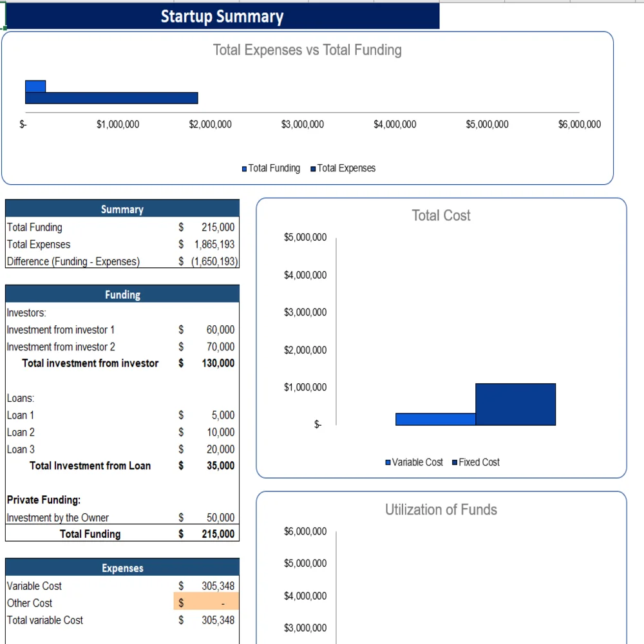Select the Total Expenses bar in top chart
Viewport: 644px width, 644px height.
109,98
